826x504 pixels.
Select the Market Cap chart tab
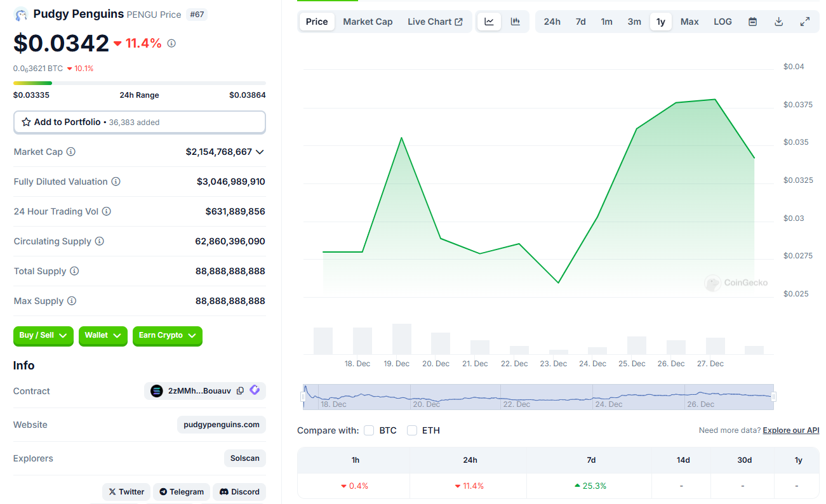point(368,22)
